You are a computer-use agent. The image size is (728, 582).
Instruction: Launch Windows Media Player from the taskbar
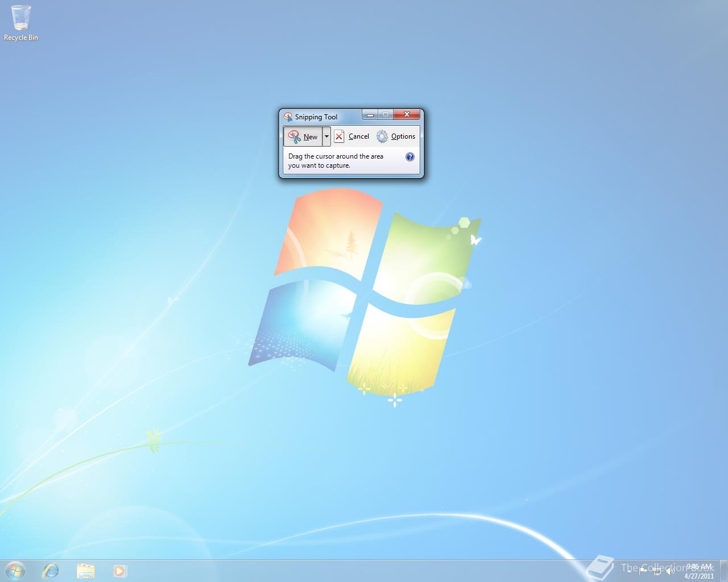(119, 571)
